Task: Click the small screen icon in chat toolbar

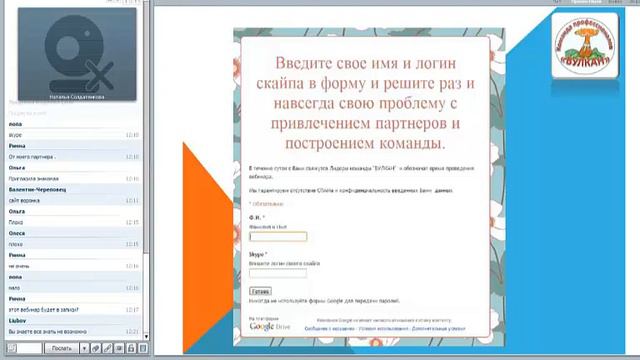Action: click(x=119, y=348)
